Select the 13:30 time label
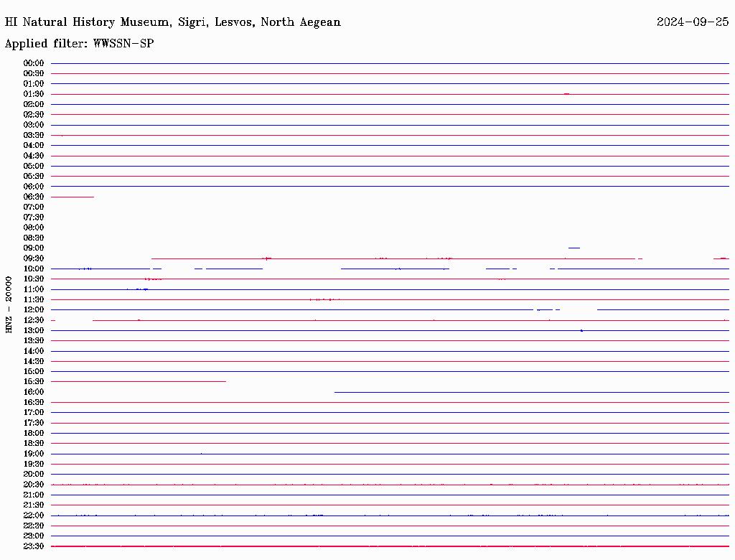The height and width of the screenshot is (560, 735). [x=34, y=340]
